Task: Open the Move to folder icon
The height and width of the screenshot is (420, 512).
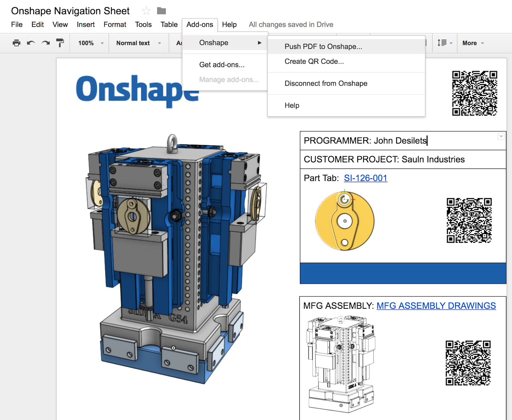Action: [162, 11]
